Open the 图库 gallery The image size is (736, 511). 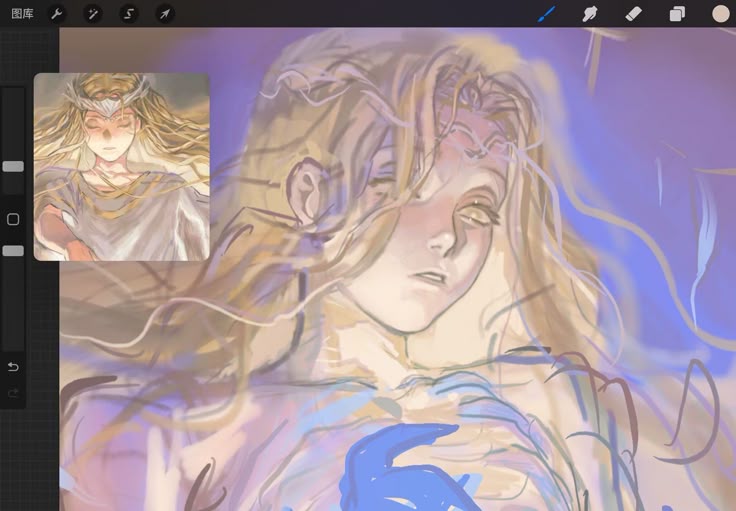point(22,14)
